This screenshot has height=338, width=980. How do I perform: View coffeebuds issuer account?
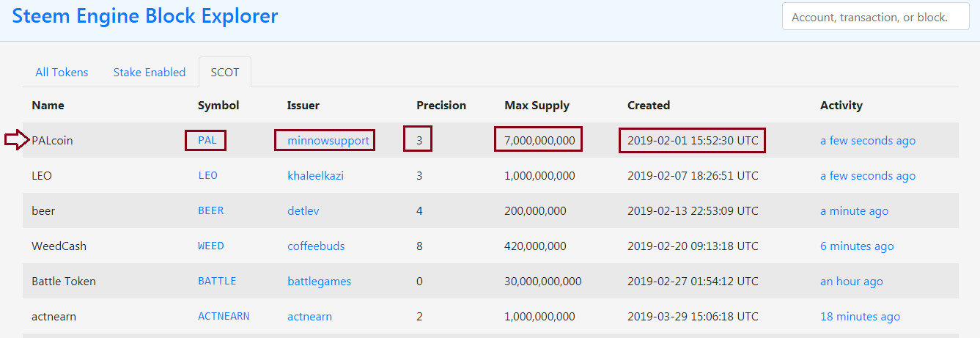pyautogui.click(x=316, y=246)
